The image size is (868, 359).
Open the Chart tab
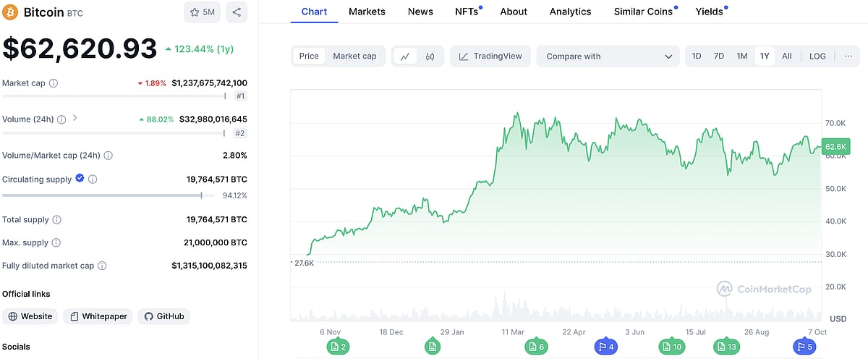314,12
